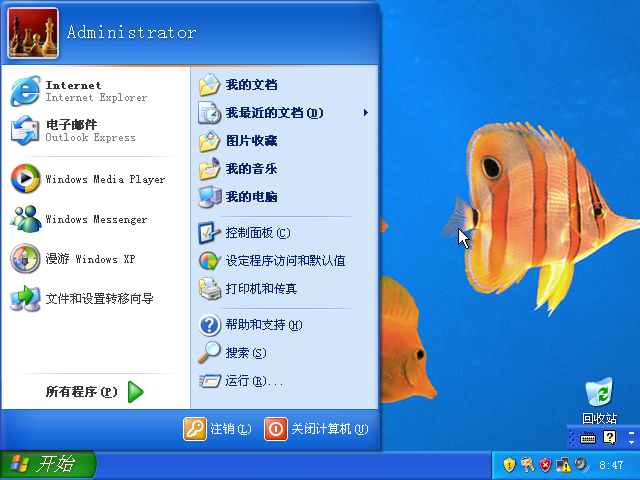Click the network warning tray icon
The width and height of the screenshot is (640, 480).
click(x=564, y=465)
